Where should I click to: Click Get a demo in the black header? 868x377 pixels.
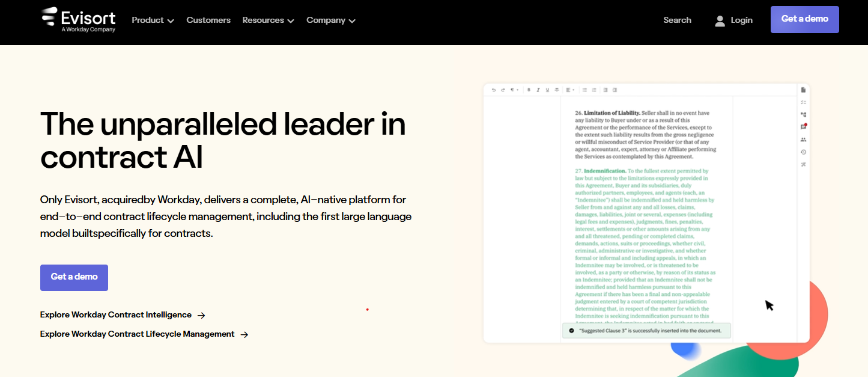click(x=804, y=19)
